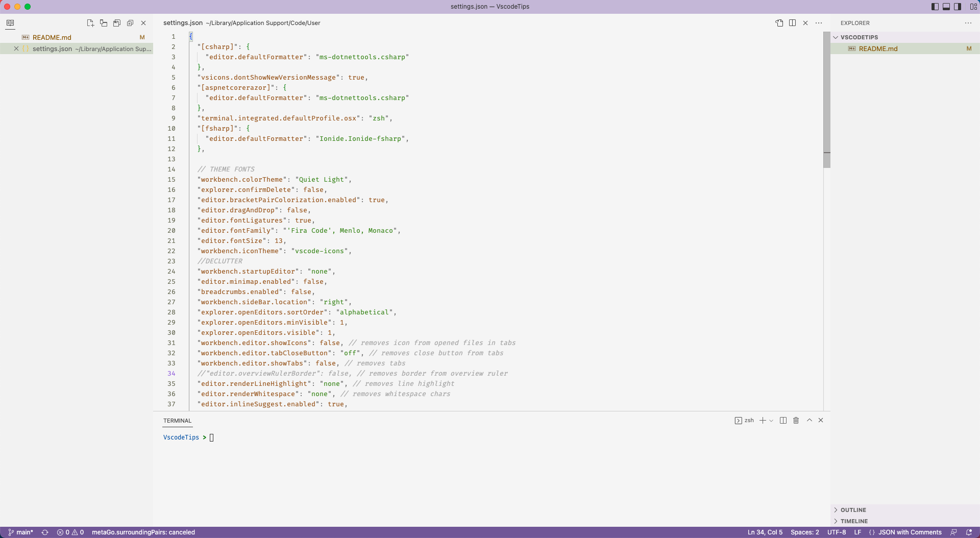The height and width of the screenshot is (538, 980).
Task: Click "workbench.sideBar.location" setting key
Action: [x=254, y=302]
